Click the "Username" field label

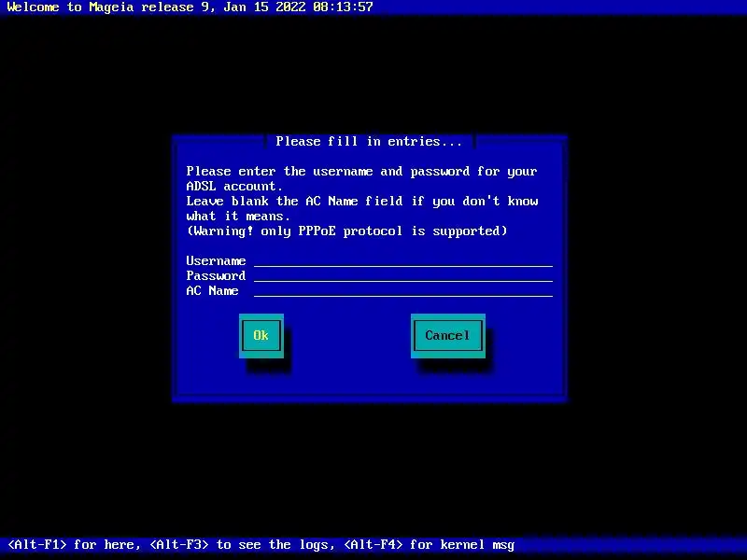pos(216,261)
